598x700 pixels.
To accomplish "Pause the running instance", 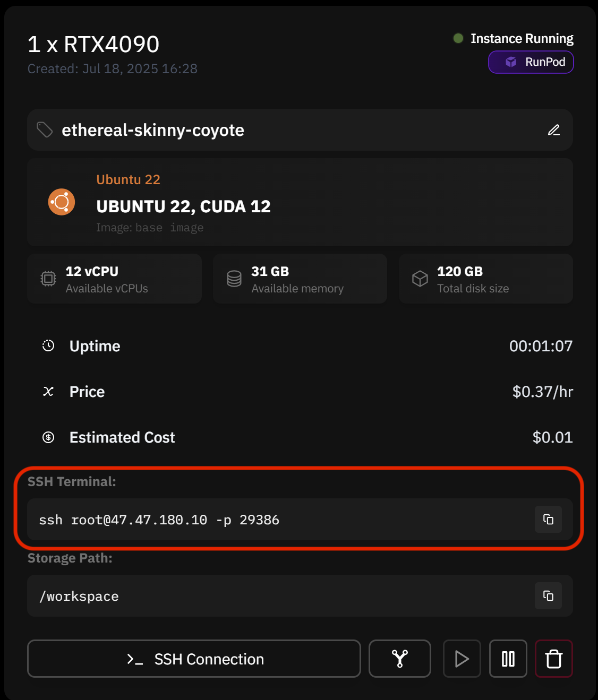I will [x=508, y=659].
